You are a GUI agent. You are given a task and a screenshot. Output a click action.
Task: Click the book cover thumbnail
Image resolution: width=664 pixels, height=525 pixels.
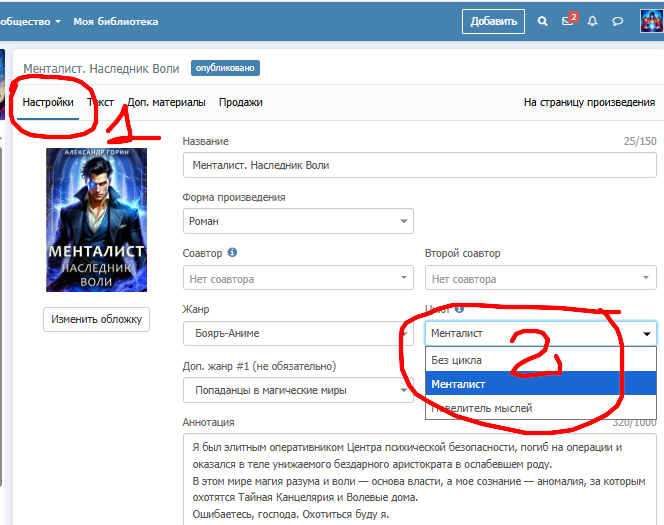tap(96, 220)
